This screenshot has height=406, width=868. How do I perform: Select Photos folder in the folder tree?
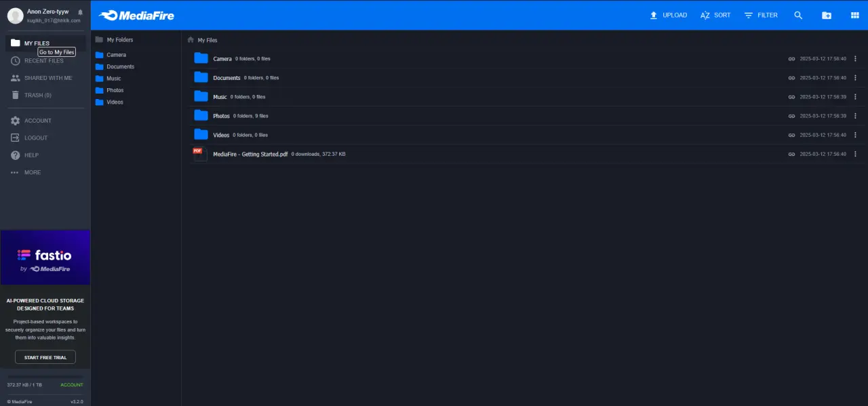[x=110, y=90]
